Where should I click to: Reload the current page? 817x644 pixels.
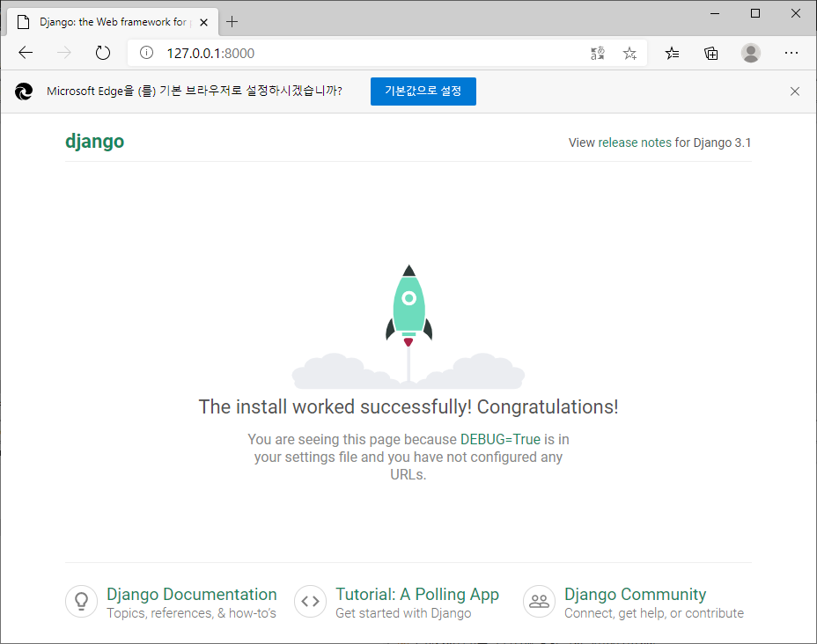[103, 53]
